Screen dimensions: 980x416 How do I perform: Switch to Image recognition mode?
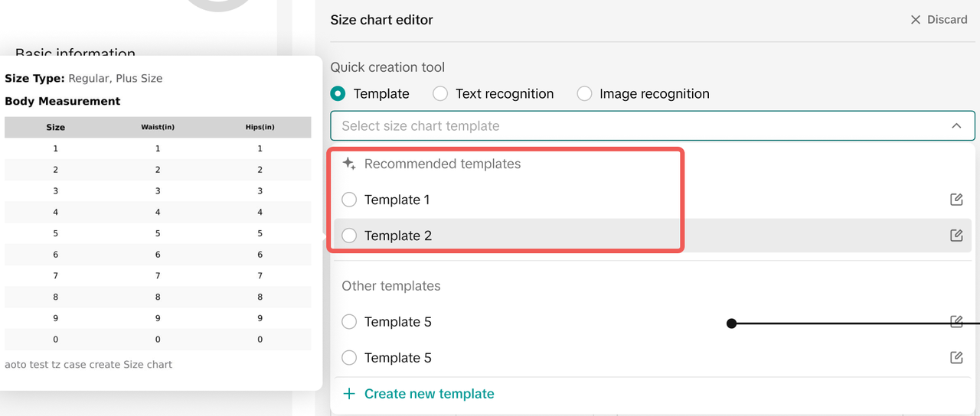tap(584, 94)
